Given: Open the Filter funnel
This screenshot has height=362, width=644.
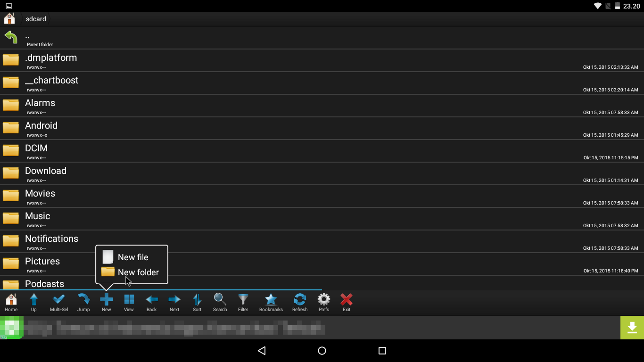Looking at the screenshot, I should coord(243,302).
